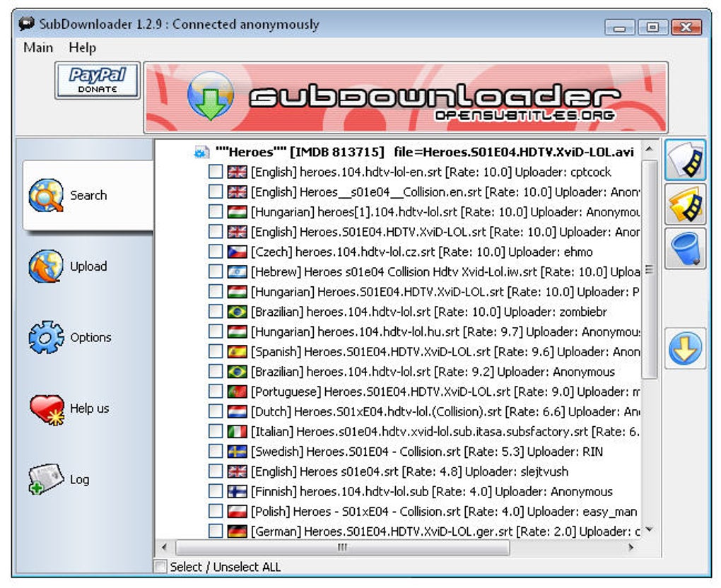Click the newspaper Log icon
Image resolution: width=721 pixels, height=588 pixels.
[45, 479]
